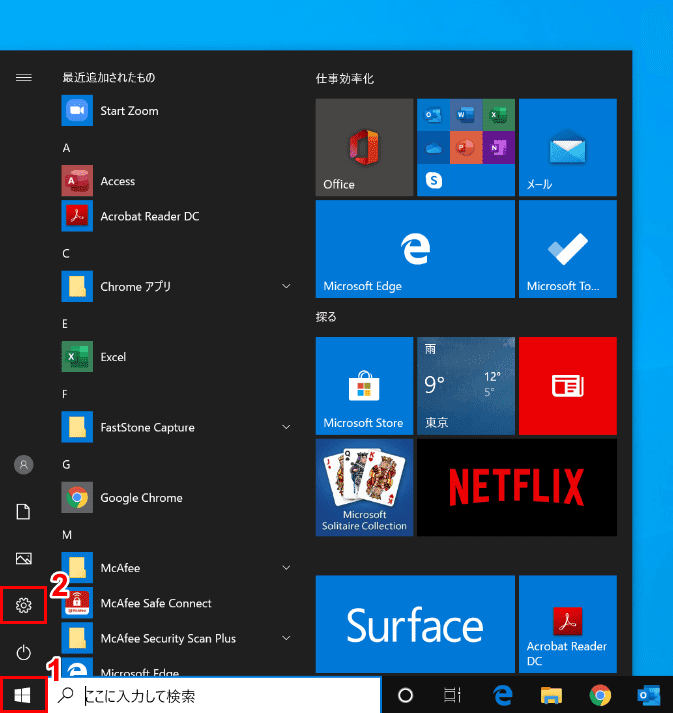Viewport: 673px width, 713px height.
Task: Open the Start Zoom app entry
Action: 177,110
